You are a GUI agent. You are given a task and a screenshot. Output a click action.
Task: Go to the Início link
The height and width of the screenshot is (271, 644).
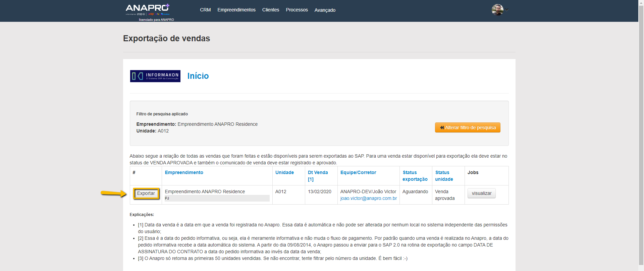pos(198,76)
